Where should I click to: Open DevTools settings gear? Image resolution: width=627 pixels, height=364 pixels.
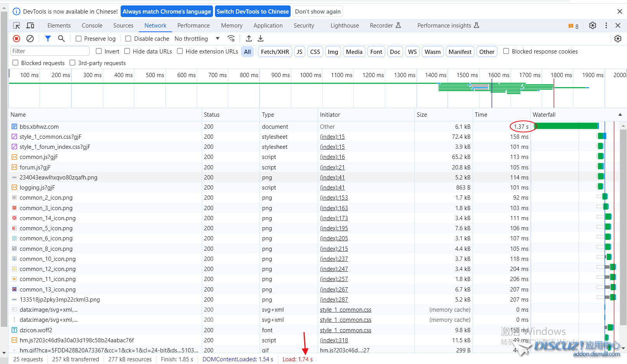tap(592, 26)
